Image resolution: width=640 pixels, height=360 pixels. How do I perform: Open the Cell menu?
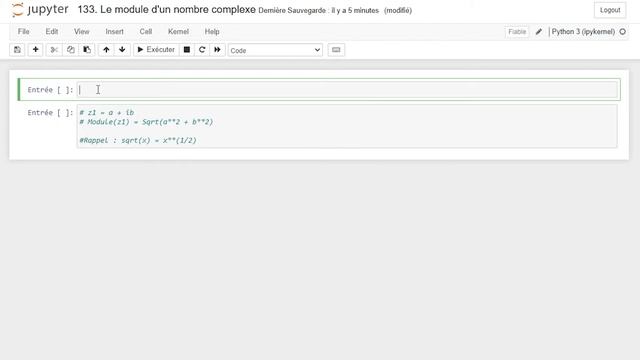(x=146, y=31)
